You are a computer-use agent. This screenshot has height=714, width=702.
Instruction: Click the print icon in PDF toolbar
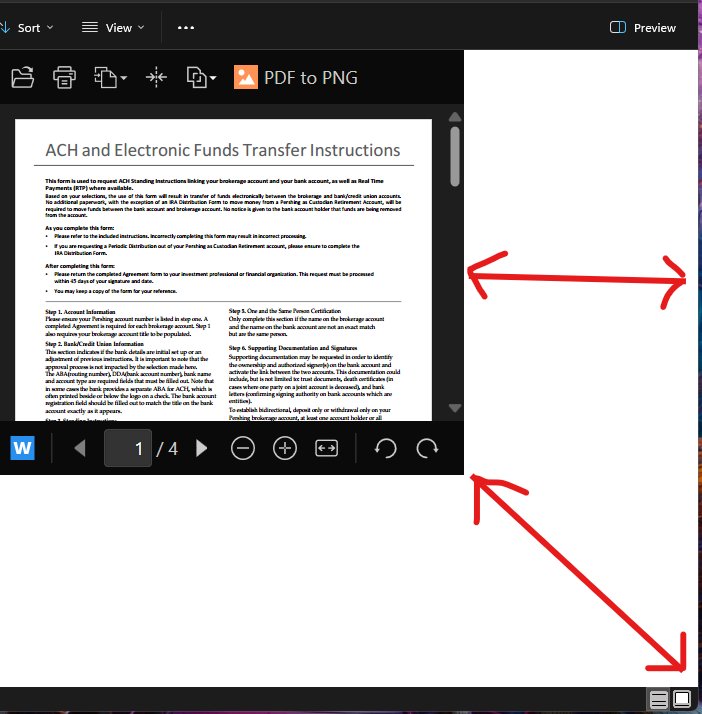pos(64,77)
